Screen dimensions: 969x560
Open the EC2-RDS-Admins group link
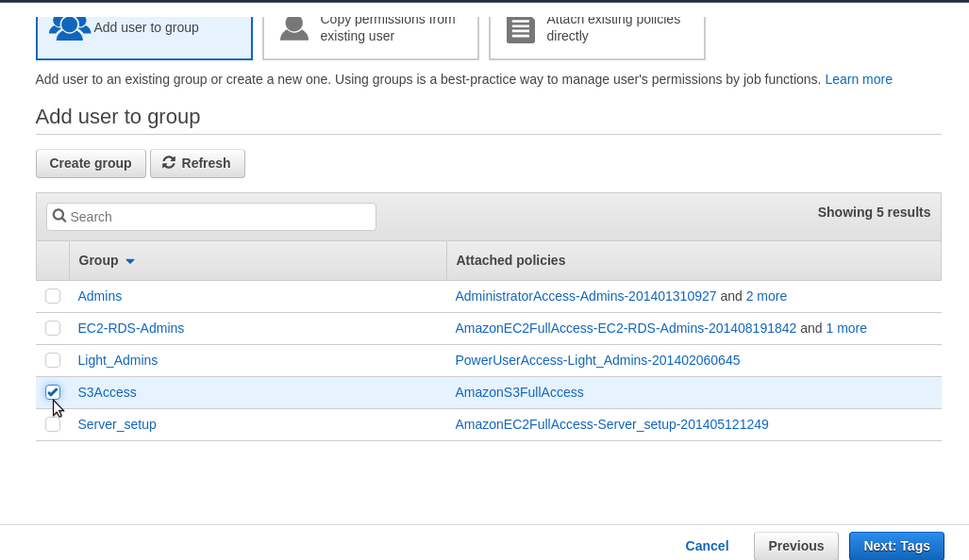coord(131,328)
